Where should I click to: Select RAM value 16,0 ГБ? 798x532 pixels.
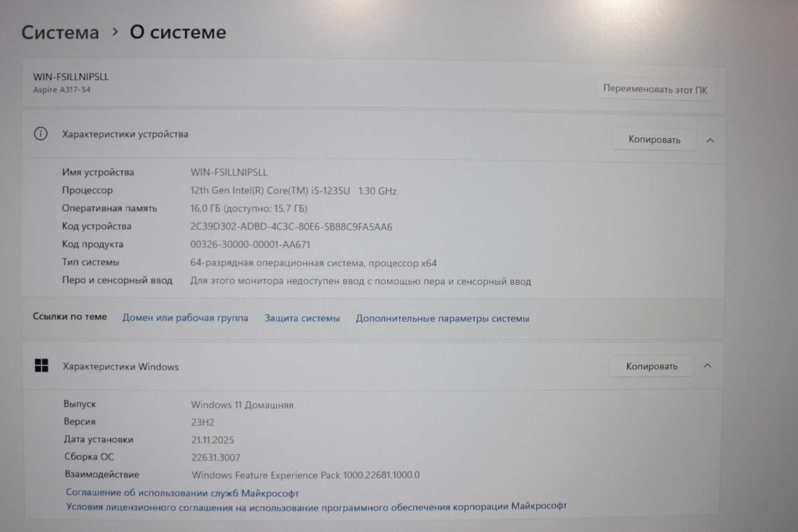[249, 209]
